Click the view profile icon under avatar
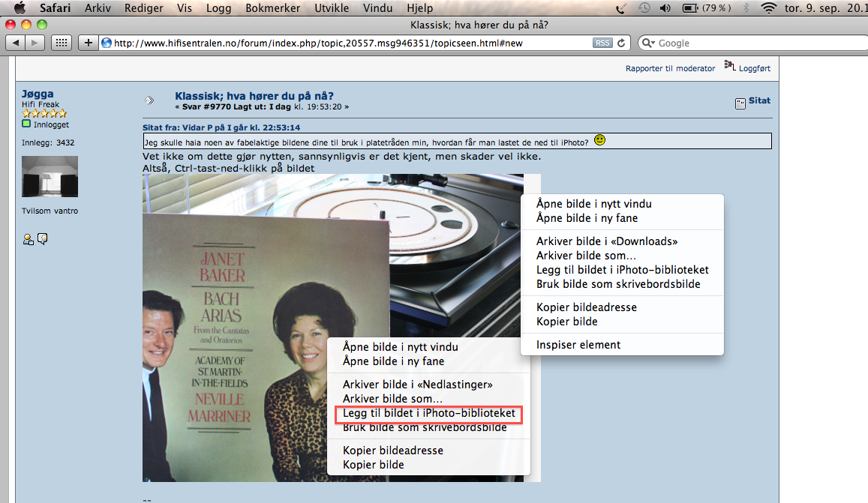The image size is (868, 503). point(28,238)
